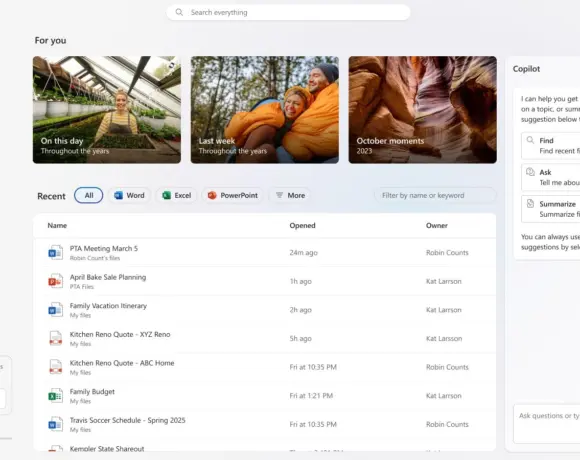Click the '5h ago' opened time

pyautogui.click(x=300, y=338)
